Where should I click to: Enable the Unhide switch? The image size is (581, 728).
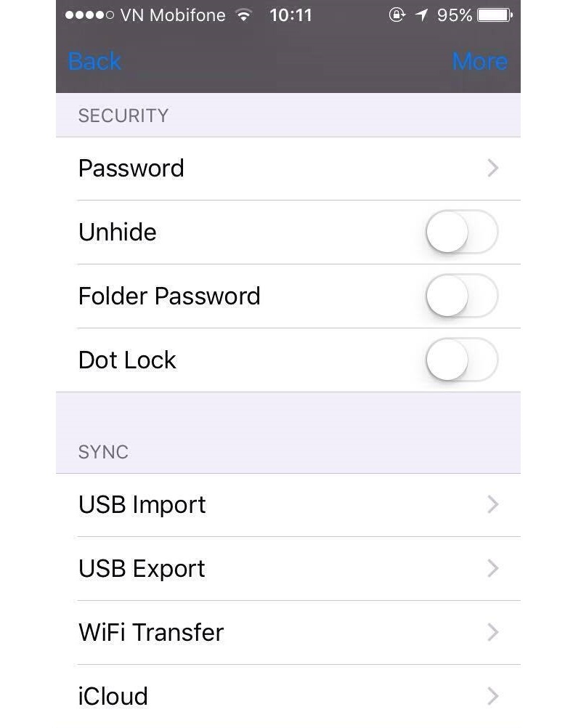click(461, 232)
